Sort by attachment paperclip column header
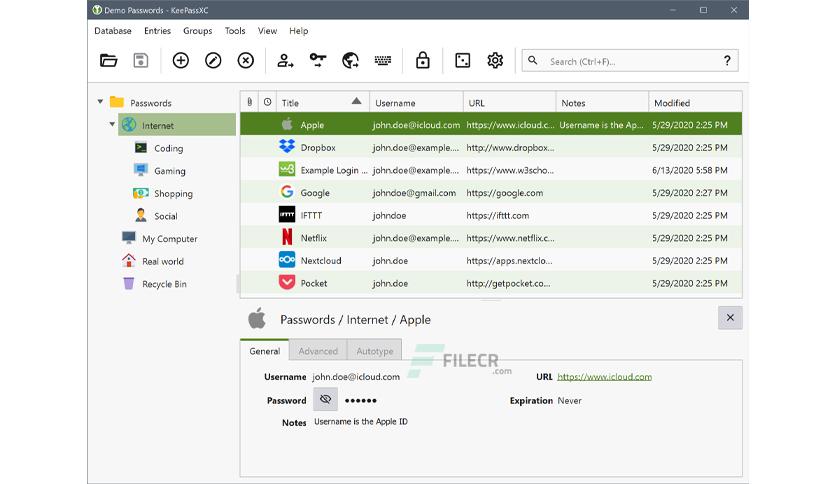Image resolution: width=836 pixels, height=484 pixels. tap(250, 102)
